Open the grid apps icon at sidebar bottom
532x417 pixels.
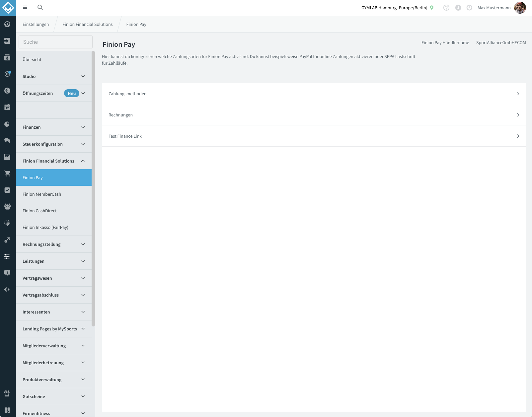tap(7, 410)
